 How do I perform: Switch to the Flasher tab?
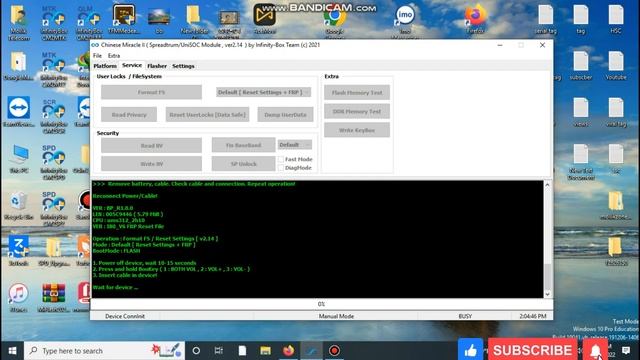(x=157, y=66)
